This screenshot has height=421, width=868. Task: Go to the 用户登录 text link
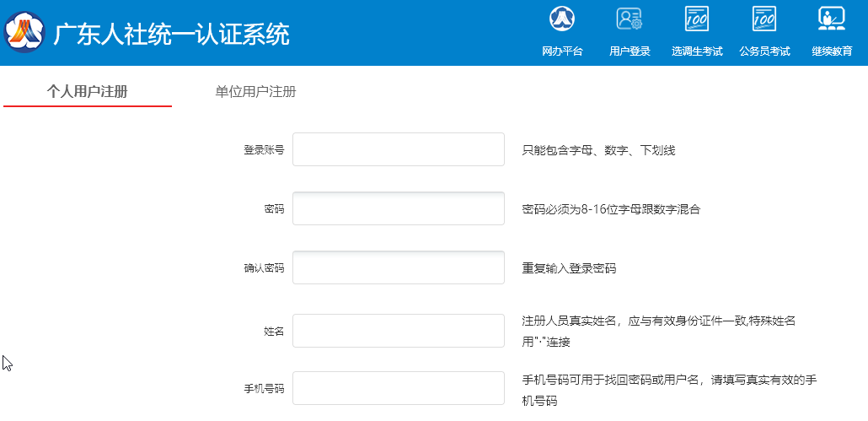coord(630,51)
